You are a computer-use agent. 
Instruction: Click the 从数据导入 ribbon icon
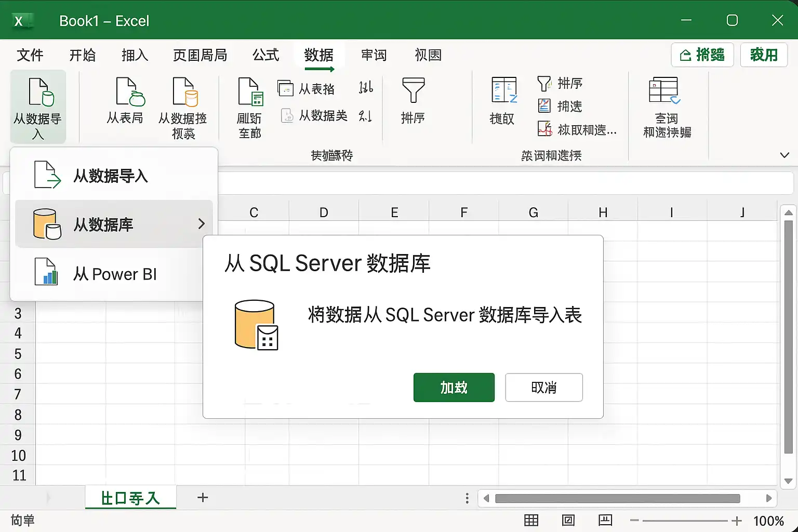41,92
